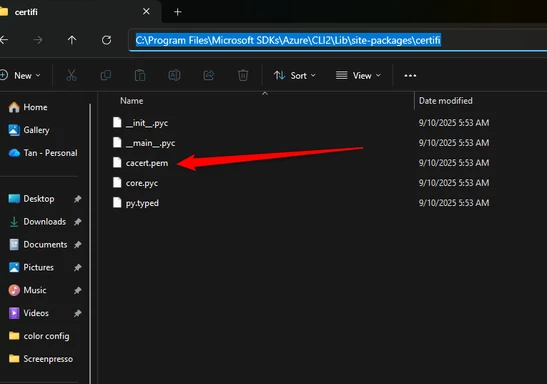The width and height of the screenshot is (547, 384).
Task: Click the Share icon in toolbar
Action: 209,75
